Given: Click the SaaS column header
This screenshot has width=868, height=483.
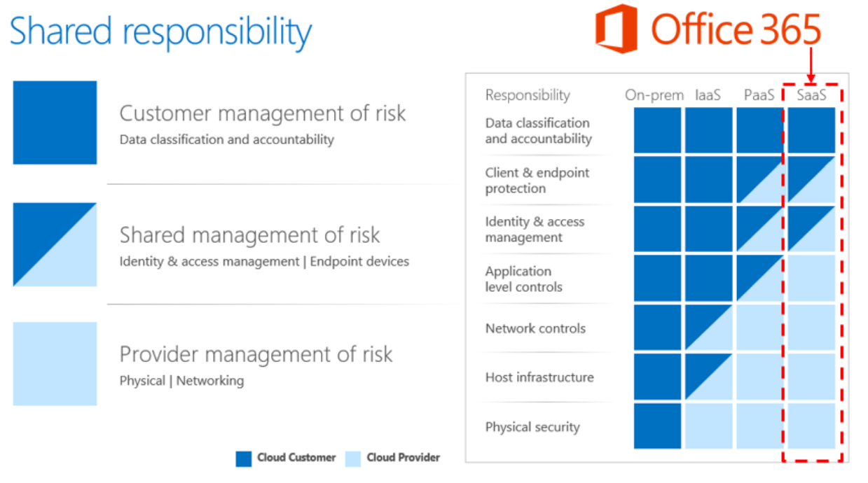Looking at the screenshot, I should pyautogui.click(x=811, y=95).
